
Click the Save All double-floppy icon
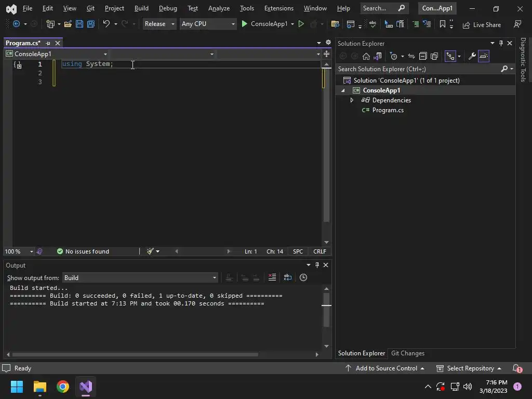pyautogui.click(x=90, y=24)
